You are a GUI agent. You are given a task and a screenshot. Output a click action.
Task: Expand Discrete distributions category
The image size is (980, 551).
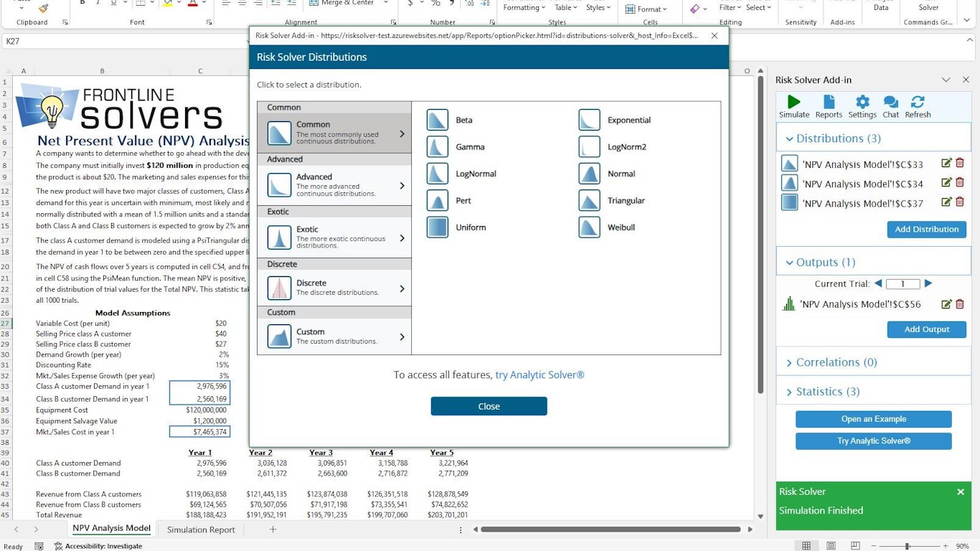[x=334, y=288]
